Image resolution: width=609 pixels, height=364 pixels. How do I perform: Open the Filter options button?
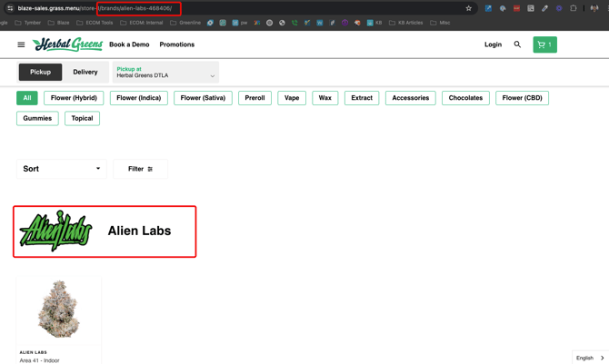coord(140,169)
